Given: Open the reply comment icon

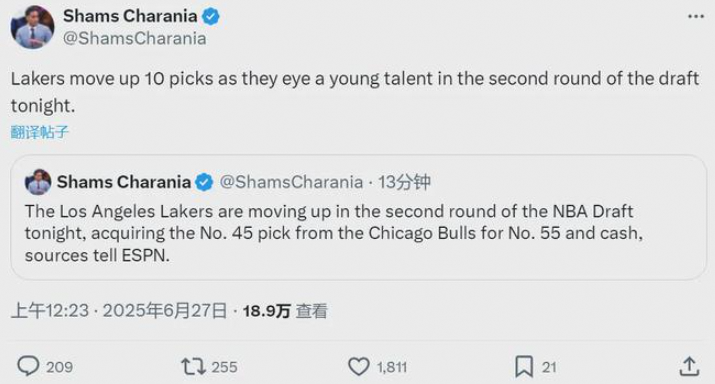Looking at the screenshot, I should pyautogui.click(x=28, y=366).
